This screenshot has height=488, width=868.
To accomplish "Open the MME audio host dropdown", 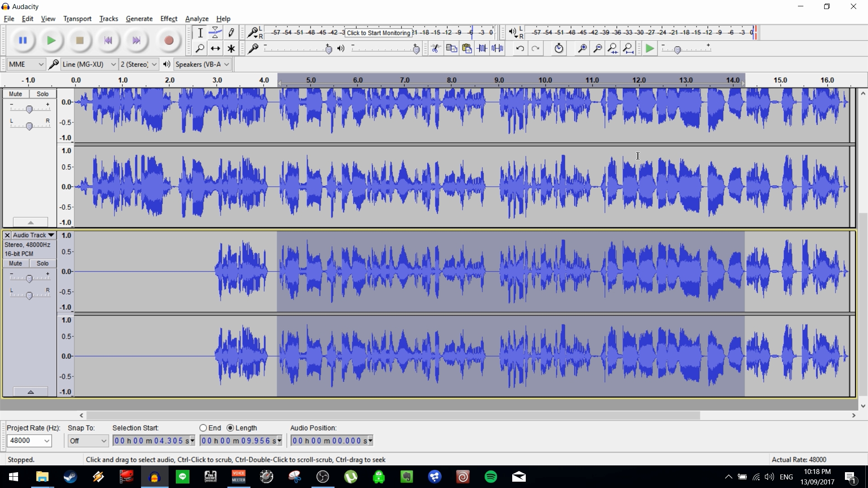I will (x=26, y=64).
